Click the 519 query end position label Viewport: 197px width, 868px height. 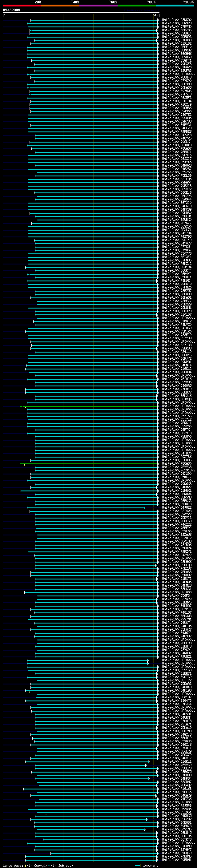click(155, 15)
